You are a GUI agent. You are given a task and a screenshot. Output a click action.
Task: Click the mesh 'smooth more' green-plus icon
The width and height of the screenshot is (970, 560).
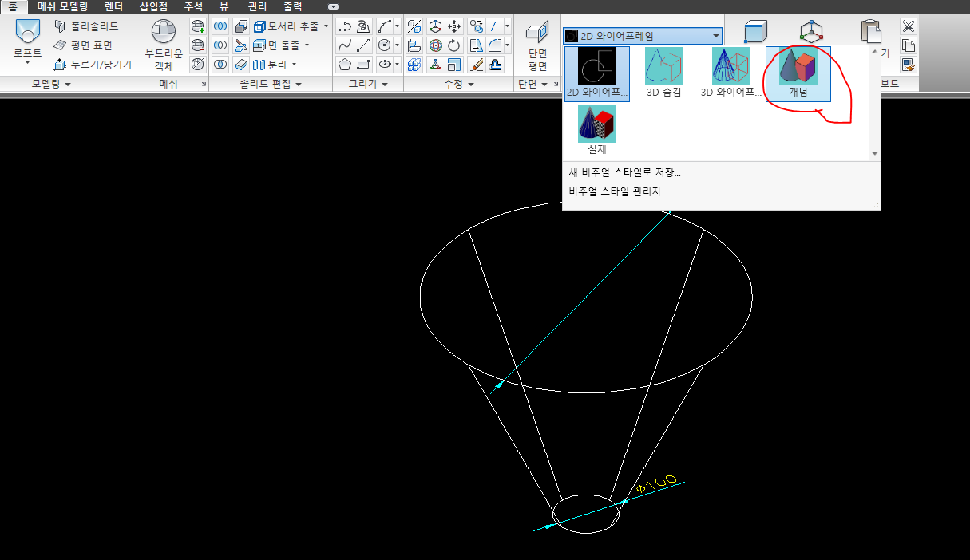point(198,26)
